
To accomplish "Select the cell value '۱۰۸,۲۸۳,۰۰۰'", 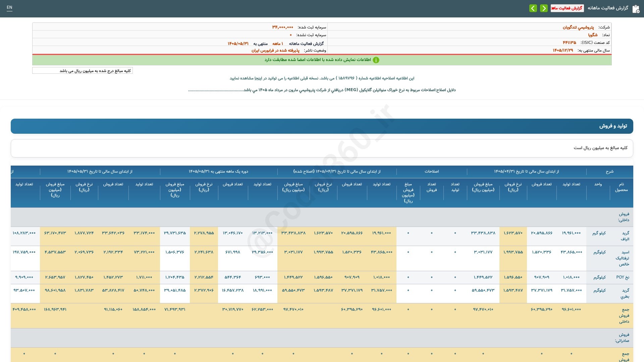I will point(24,233).
